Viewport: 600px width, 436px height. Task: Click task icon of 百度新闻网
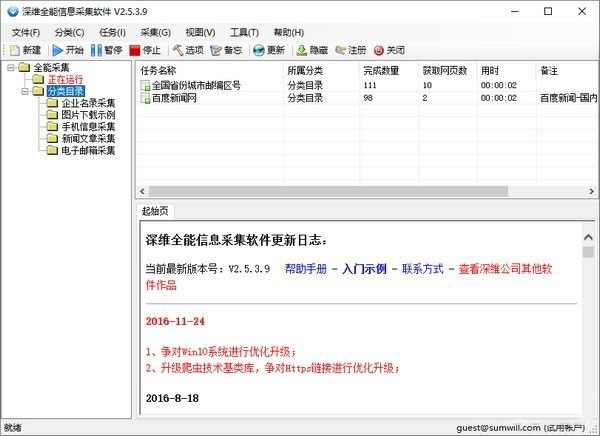[145, 98]
